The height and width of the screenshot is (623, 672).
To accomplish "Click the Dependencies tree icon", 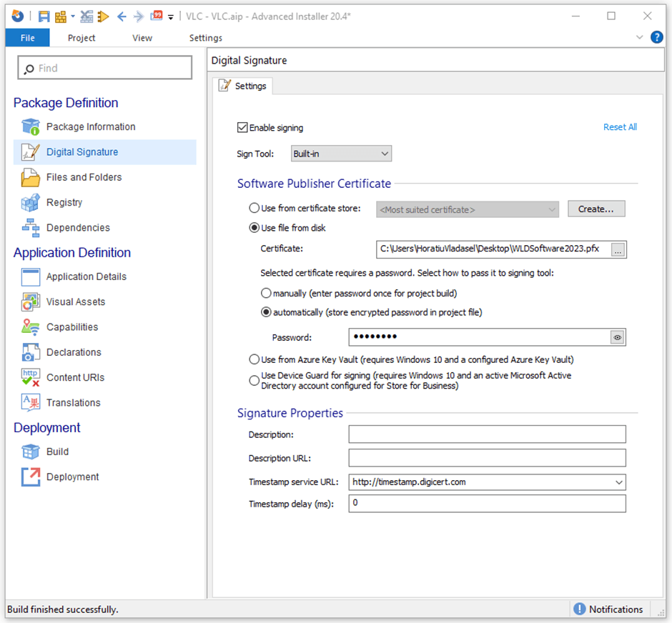I will 31,228.
